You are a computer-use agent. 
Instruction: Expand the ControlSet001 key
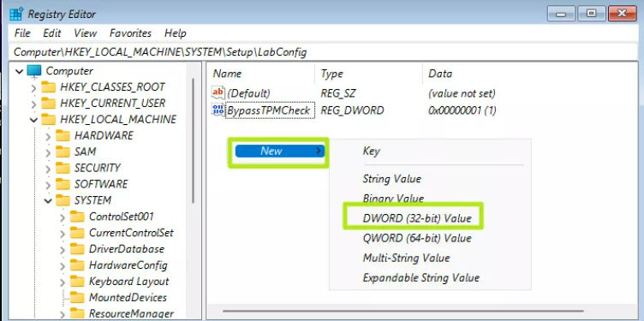pos(63,217)
